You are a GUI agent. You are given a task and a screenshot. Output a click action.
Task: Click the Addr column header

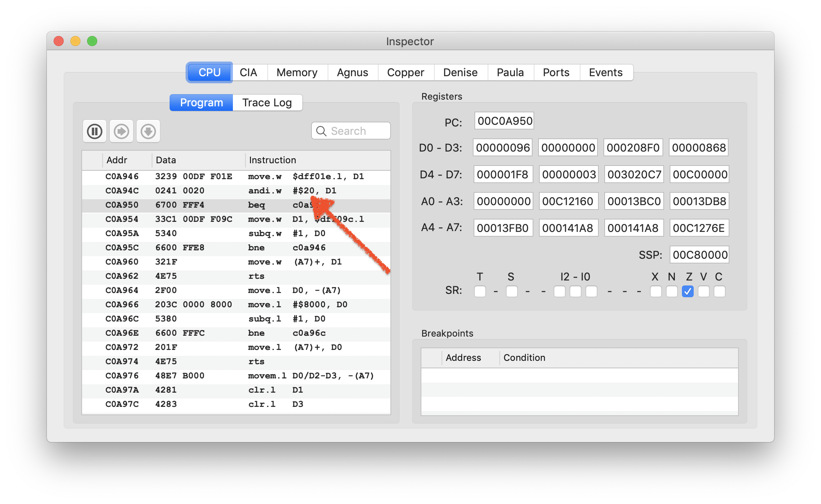click(x=127, y=160)
